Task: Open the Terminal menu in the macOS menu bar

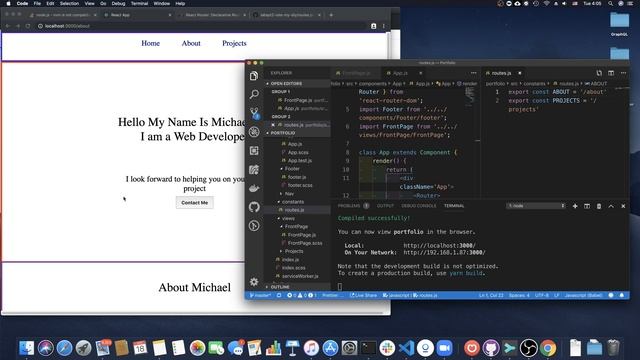Action: [139, 3]
